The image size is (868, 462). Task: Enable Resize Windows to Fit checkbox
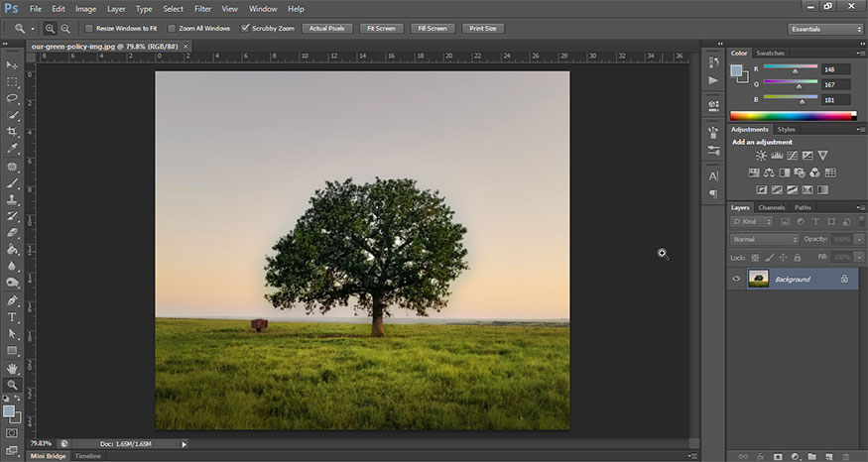click(88, 29)
